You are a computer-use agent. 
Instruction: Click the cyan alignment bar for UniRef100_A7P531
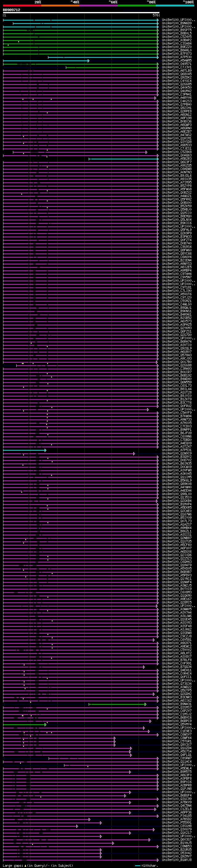click(25, 450)
